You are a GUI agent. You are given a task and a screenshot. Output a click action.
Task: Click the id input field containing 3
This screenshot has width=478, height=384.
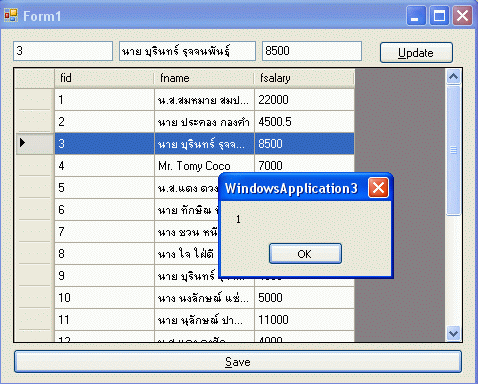[63, 51]
